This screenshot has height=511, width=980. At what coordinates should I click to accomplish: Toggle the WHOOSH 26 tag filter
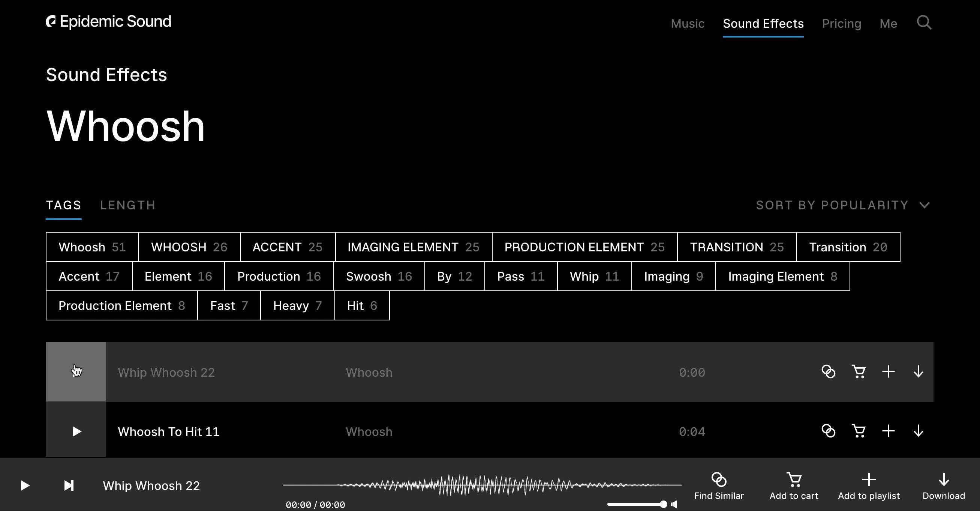click(189, 247)
